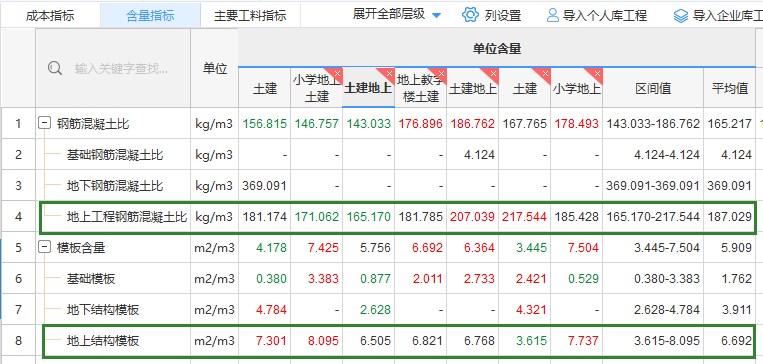Click 导入个人库工程 text button
Viewport: 763px width, 364px height.
[605, 16]
